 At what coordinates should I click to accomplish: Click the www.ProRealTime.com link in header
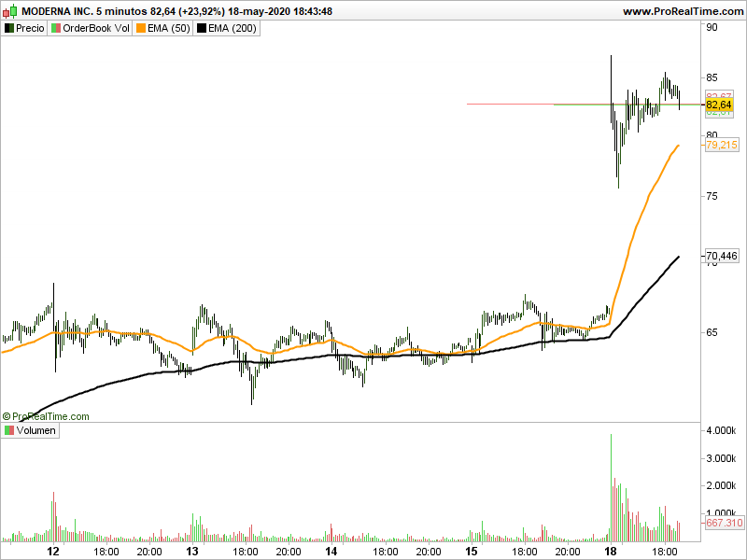click(683, 11)
